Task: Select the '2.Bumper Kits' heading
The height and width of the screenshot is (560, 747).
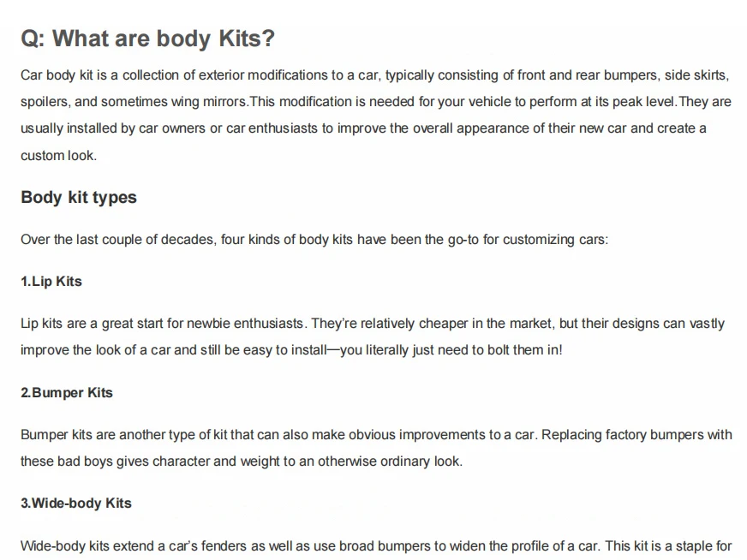Action: (x=67, y=393)
